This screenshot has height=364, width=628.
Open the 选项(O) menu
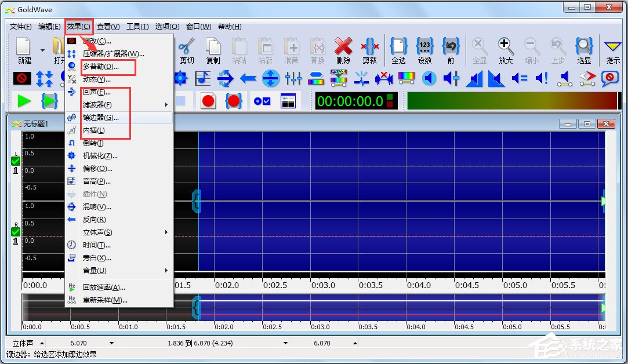(x=167, y=27)
